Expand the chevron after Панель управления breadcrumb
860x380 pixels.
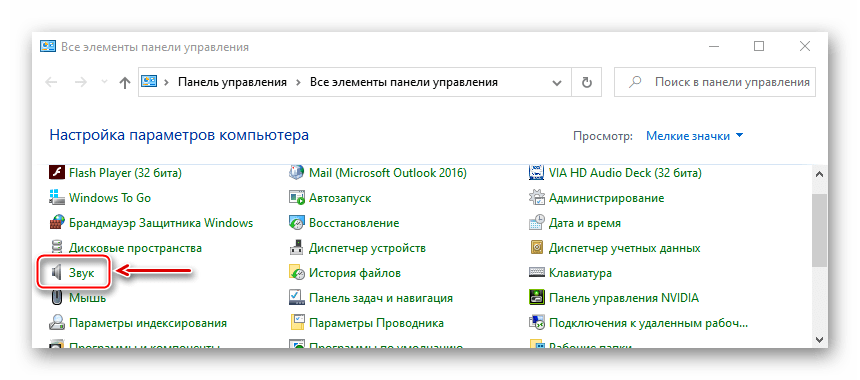tap(298, 82)
